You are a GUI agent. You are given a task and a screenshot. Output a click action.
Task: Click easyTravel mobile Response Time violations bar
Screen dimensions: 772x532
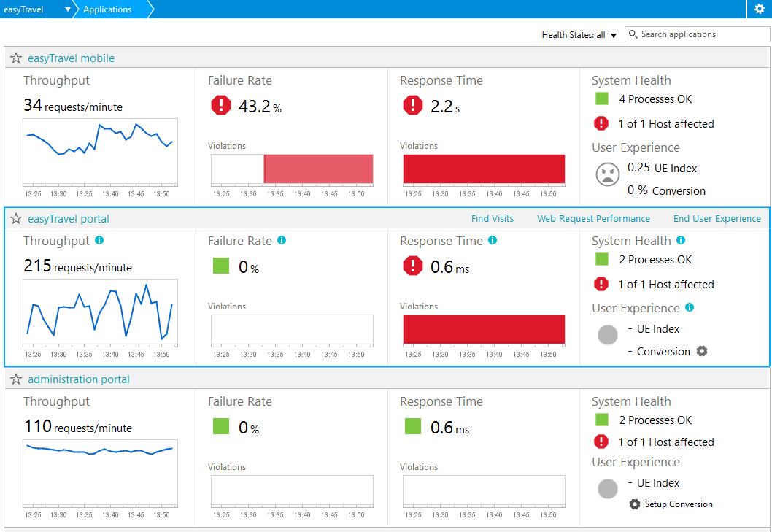[484, 169]
